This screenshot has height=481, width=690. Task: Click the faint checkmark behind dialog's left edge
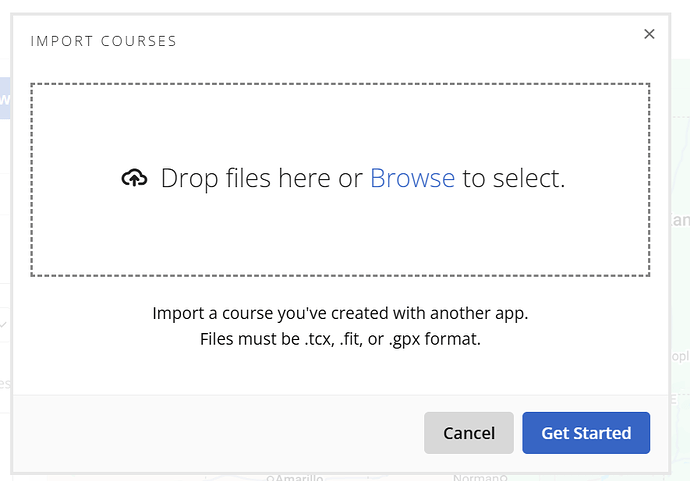(x=5, y=324)
